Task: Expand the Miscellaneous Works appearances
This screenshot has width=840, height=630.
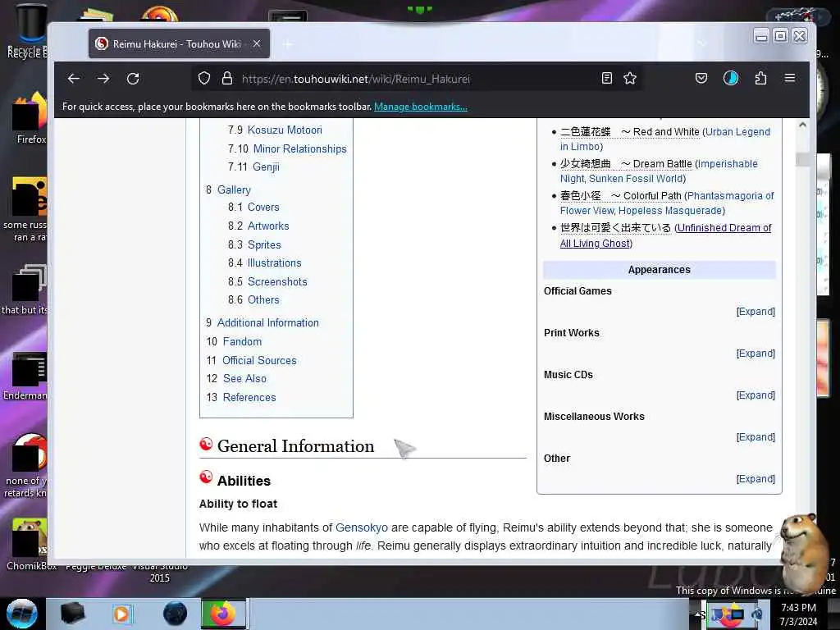Action: pos(756,437)
